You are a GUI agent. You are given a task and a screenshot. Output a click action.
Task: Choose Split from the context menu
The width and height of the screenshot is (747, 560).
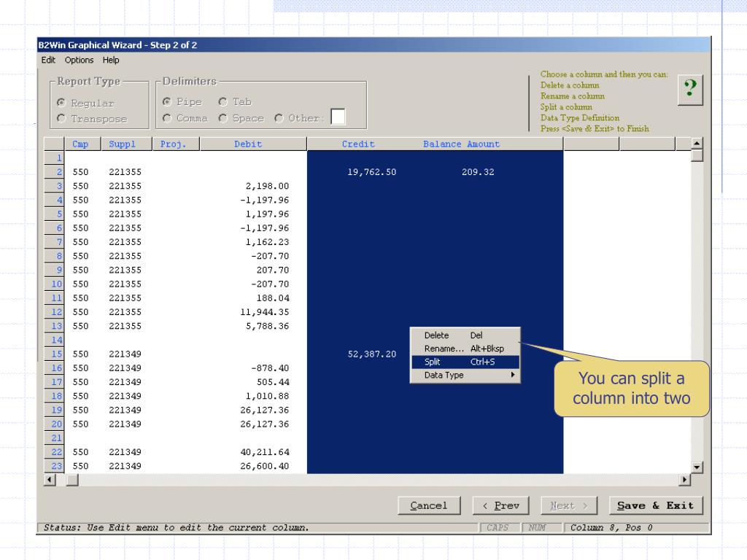[465, 362]
